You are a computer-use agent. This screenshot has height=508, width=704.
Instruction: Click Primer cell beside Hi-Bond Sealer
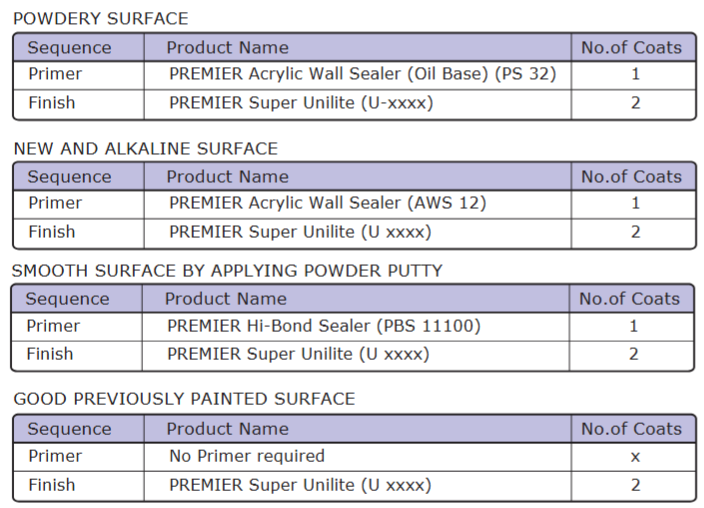pyautogui.click(x=53, y=326)
